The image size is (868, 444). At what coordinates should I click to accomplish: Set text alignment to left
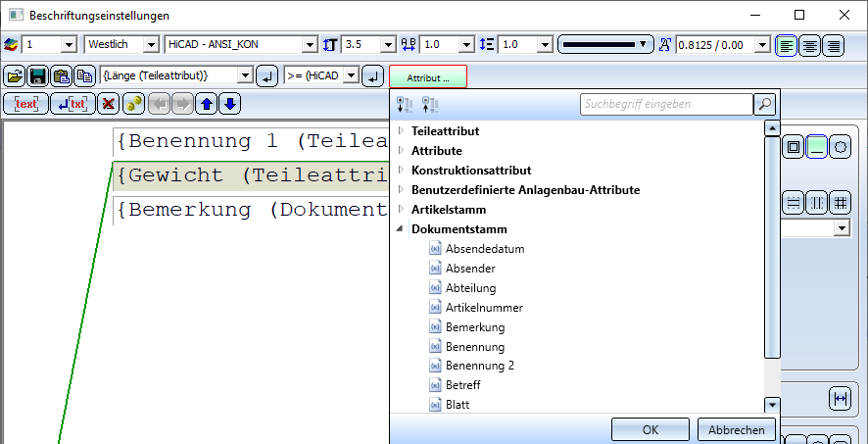[x=787, y=45]
